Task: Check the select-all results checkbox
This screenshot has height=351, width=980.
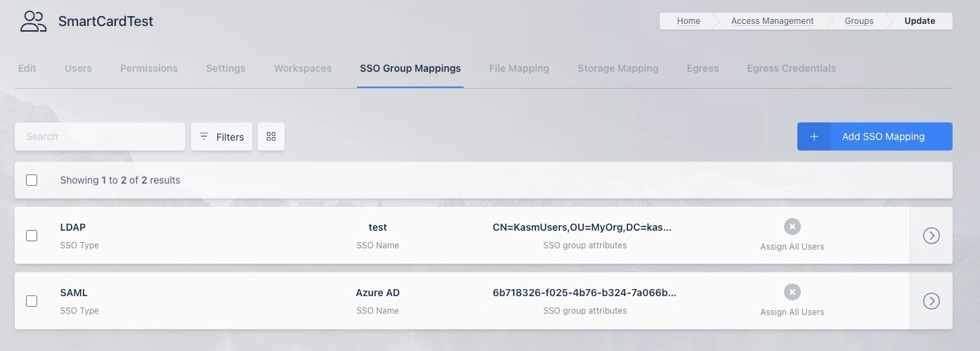Action: pyautogui.click(x=32, y=180)
